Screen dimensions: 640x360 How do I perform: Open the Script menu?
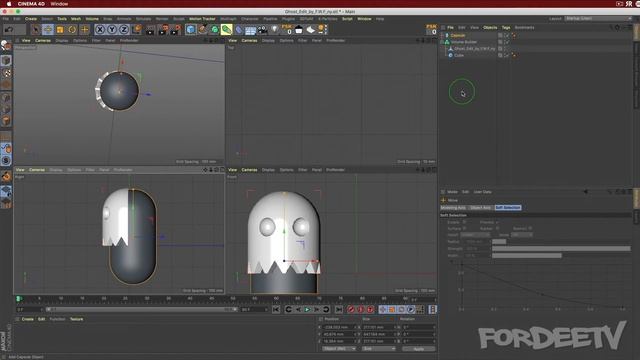347,19
